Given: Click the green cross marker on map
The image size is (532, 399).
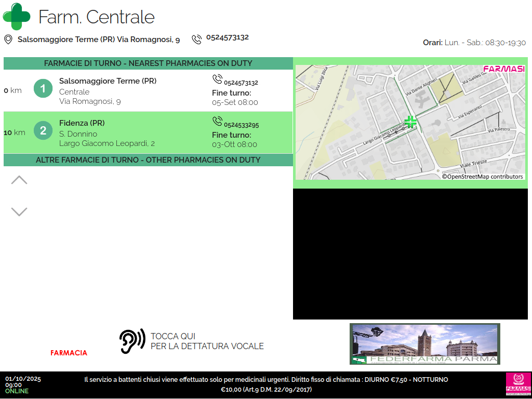Looking at the screenshot, I should (x=410, y=122).
